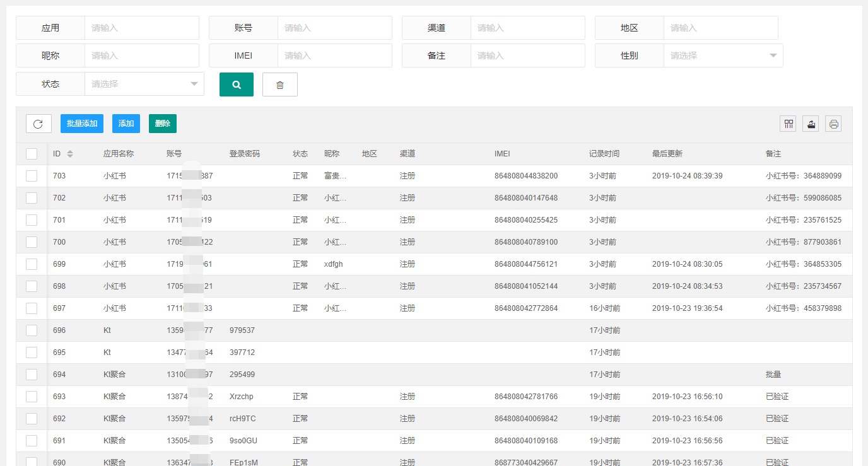The width and height of the screenshot is (868, 466).
Task: Click the IMEI column header in table
Action: (502, 154)
